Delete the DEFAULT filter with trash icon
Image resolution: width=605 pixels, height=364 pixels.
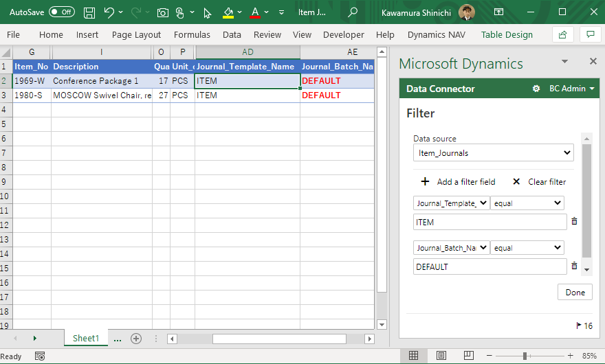pos(574,266)
